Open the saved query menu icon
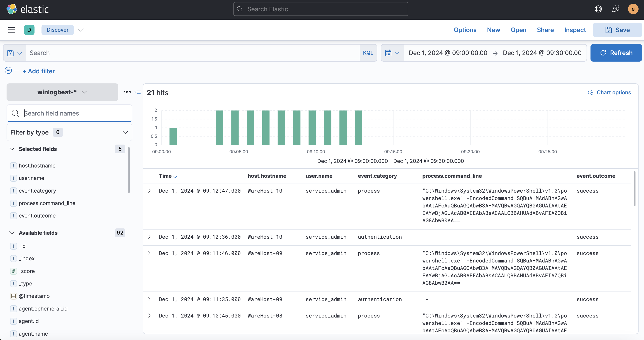This screenshot has width=644, height=340. tap(14, 53)
